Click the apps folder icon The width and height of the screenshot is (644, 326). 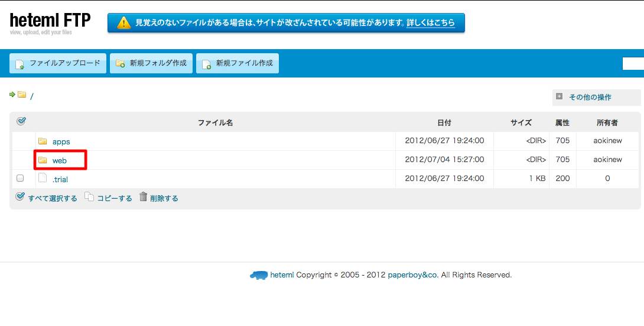tap(43, 141)
